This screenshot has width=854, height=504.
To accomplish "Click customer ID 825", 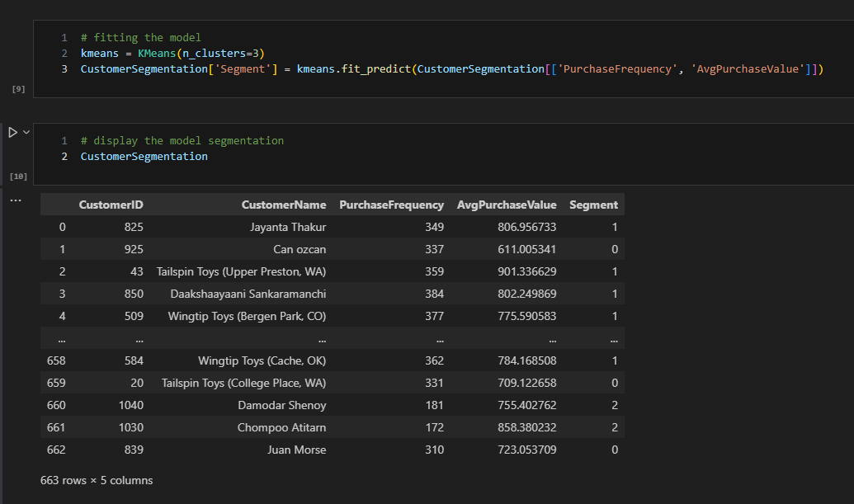I will 134,227.
